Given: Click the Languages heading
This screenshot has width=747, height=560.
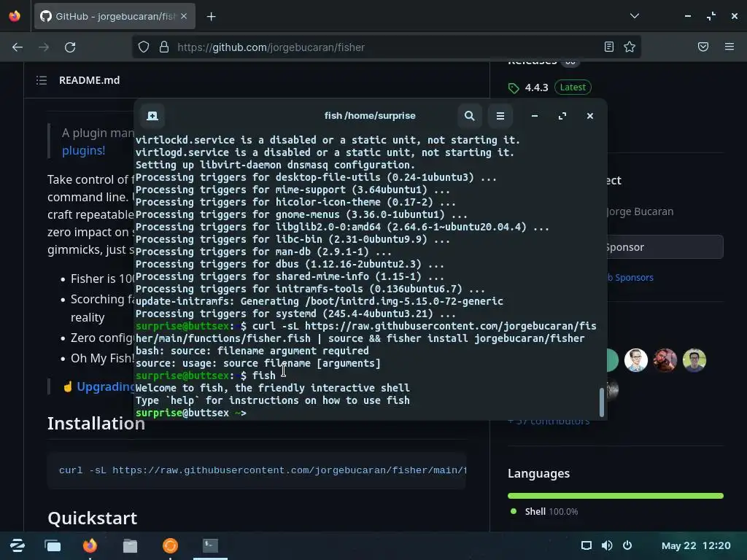Looking at the screenshot, I should 539,473.
